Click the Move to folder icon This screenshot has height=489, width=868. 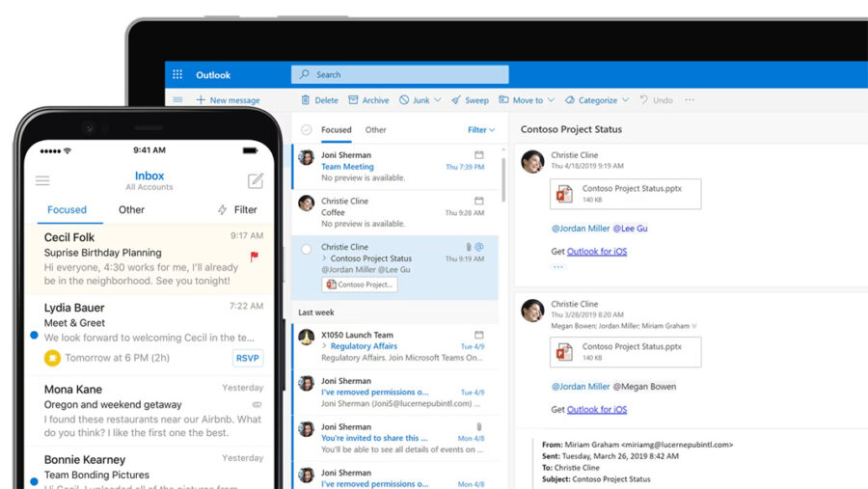click(503, 99)
